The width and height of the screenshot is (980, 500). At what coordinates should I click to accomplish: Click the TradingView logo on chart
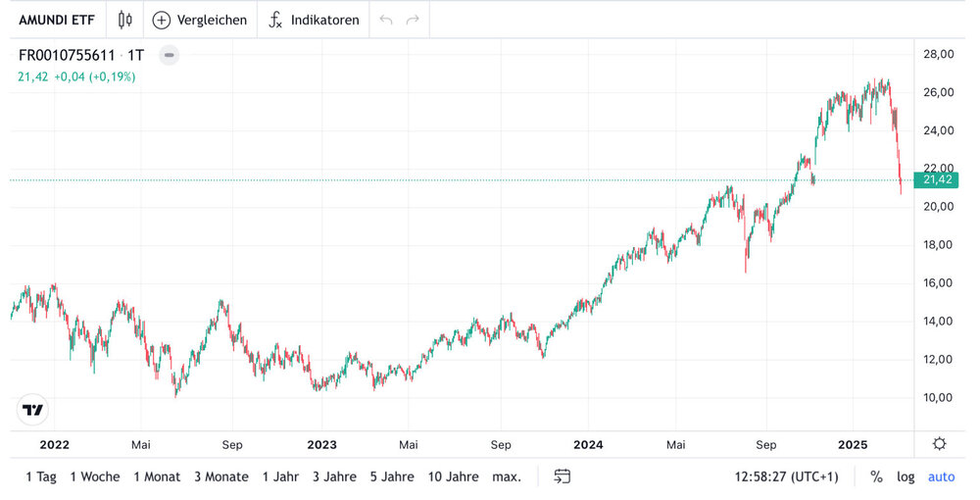coord(33,410)
